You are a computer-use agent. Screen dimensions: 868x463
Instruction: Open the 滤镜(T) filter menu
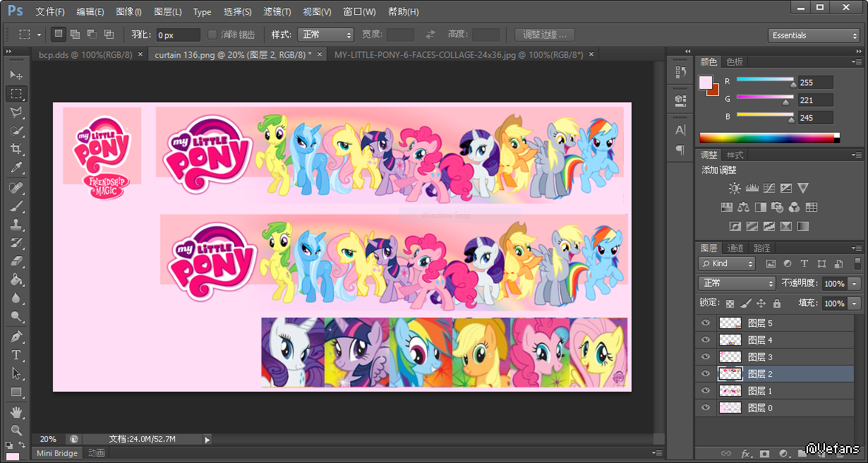click(x=277, y=11)
